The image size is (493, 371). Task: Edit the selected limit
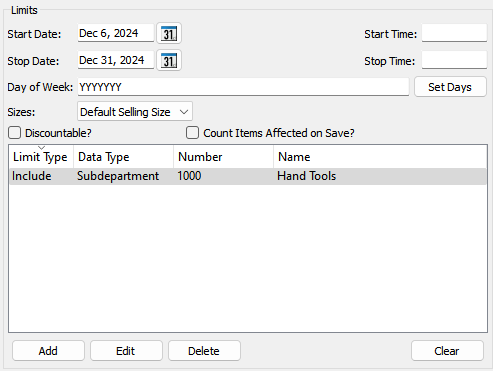(126, 351)
